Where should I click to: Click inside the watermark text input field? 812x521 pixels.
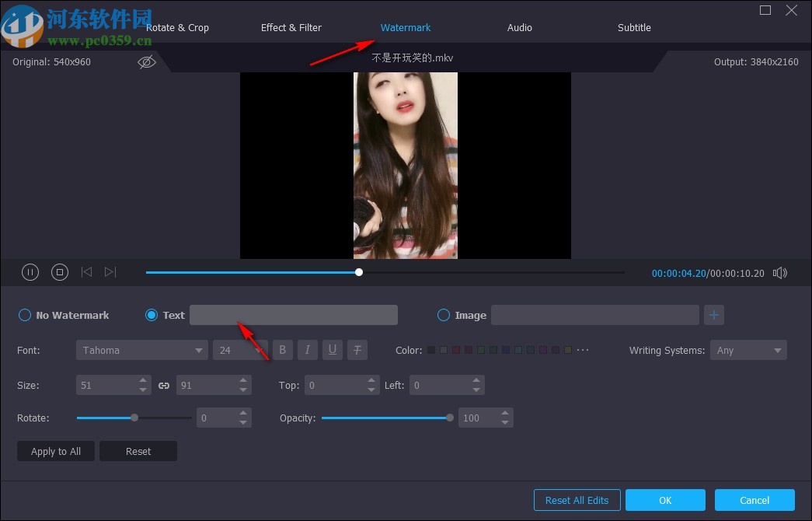(x=294, y=314)
